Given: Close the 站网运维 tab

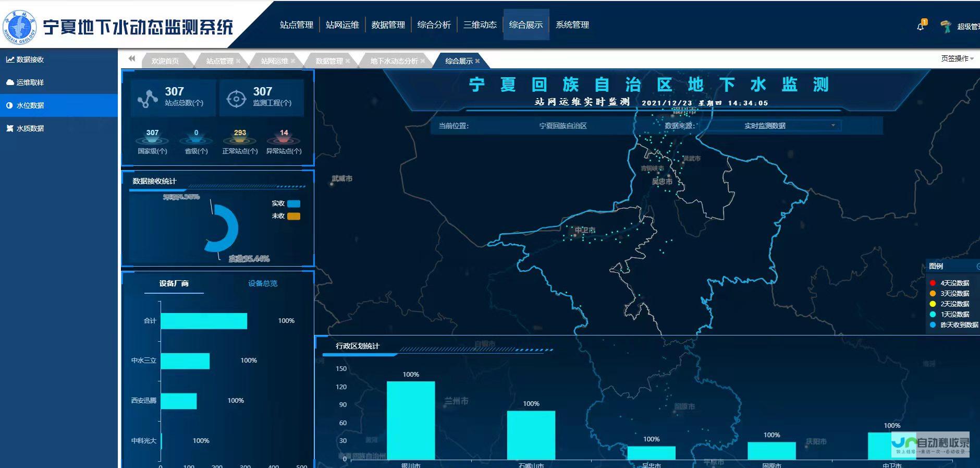Looking at the screenshot, I should [293, 61].
